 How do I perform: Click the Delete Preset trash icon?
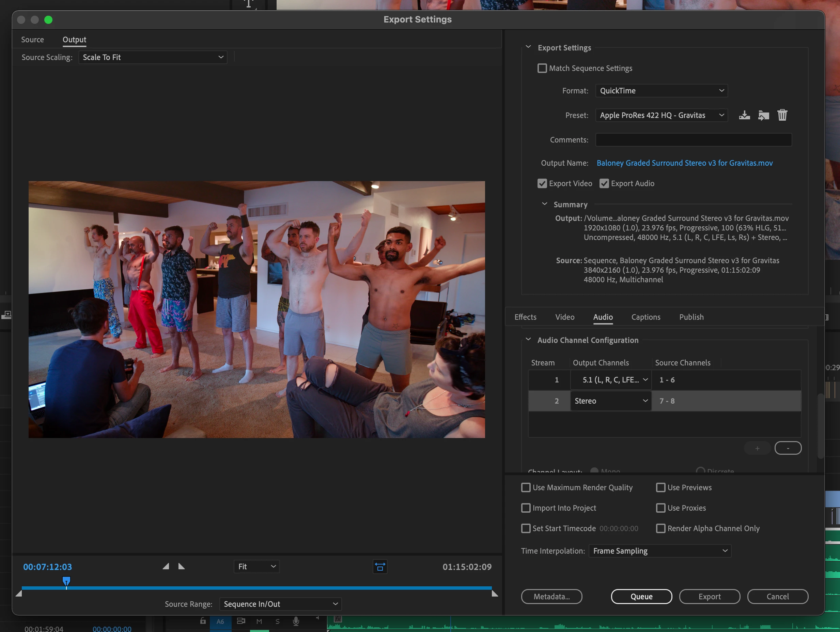(x=782, y=115)
